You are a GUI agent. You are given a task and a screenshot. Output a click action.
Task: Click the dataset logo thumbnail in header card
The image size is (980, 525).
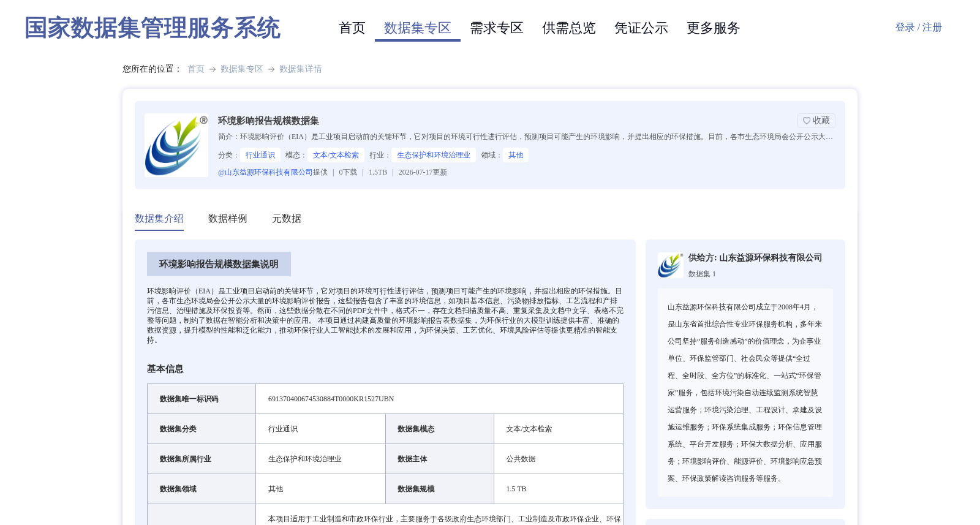[x=176, y=145]
